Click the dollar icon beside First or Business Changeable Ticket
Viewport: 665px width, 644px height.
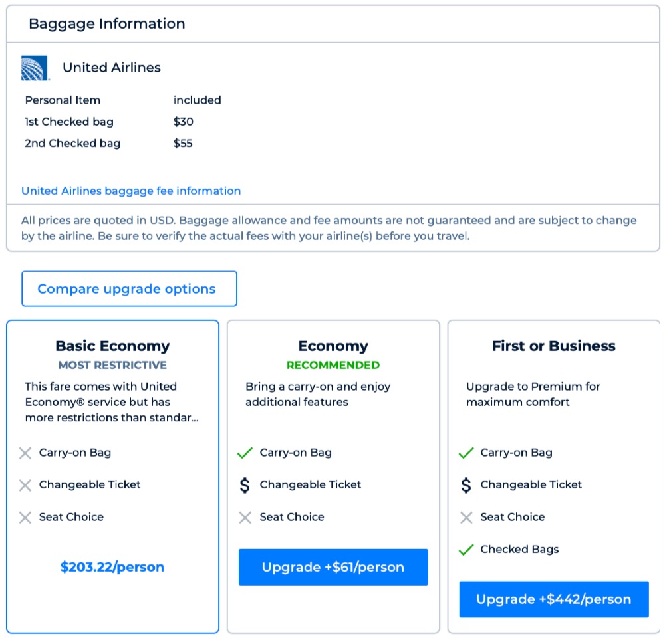click(x=466, y=485)
